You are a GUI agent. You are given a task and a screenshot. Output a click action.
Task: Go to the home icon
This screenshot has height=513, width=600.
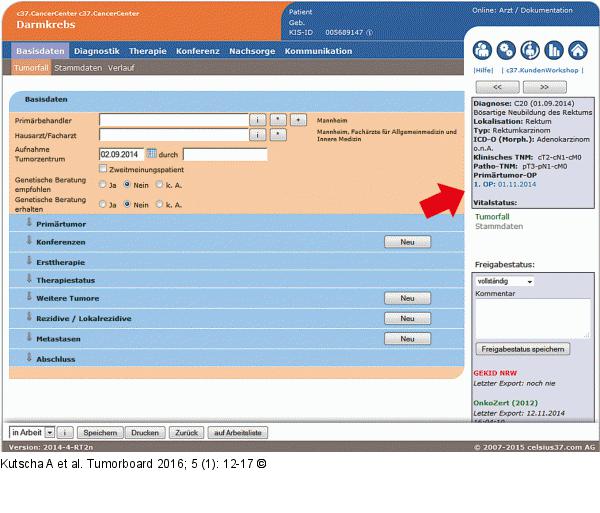tap(578, 50)
